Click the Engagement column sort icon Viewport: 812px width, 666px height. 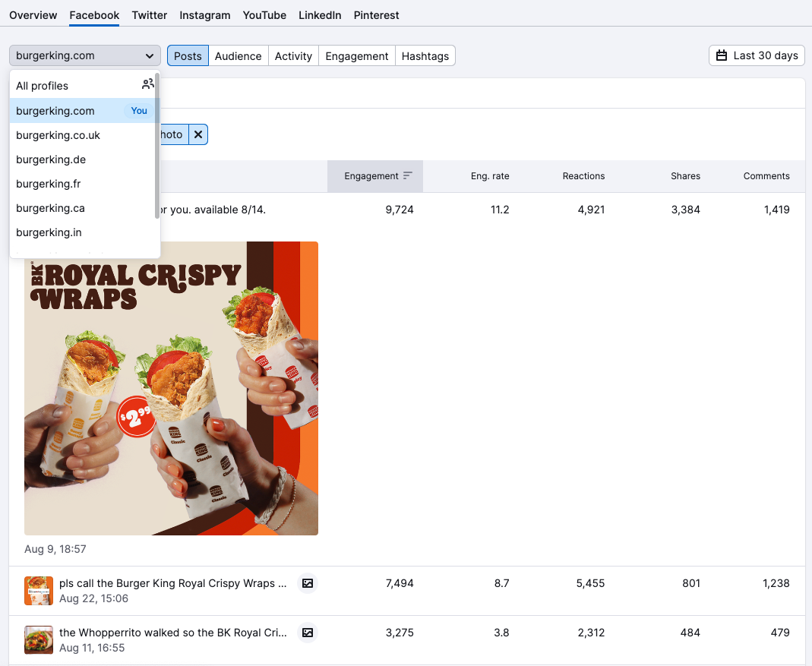pyautogui.click(x=408, y=176)
